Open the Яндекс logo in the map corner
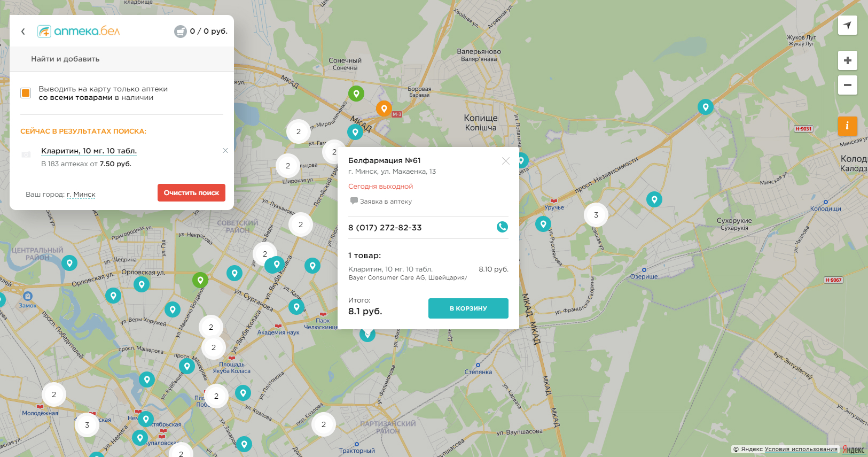This screenshot has height=457, width=868. click(854, 450)
